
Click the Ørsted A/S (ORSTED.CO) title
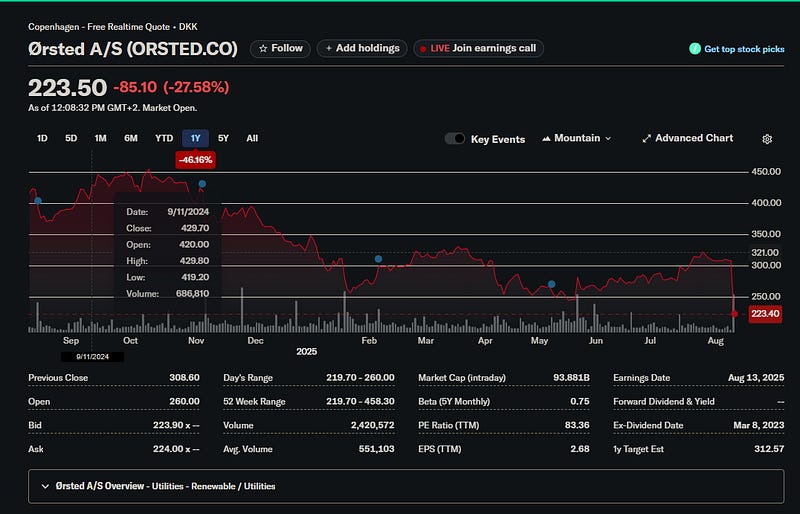click(133, 49)
